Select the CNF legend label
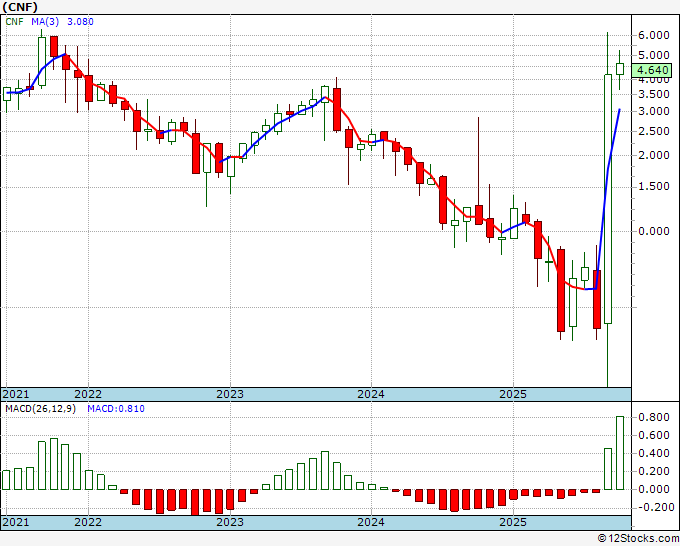The width and height of the screenshot is (680, 546). 14,22
